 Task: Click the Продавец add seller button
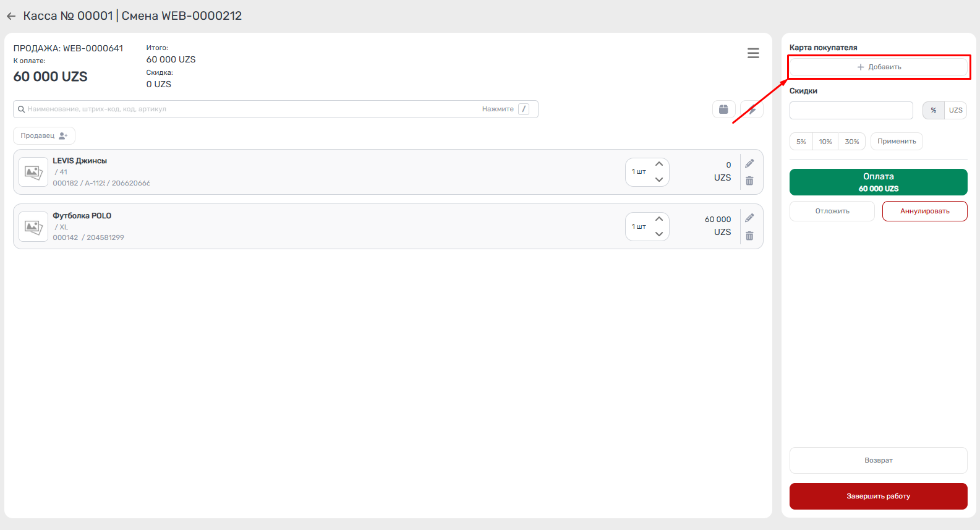pos(44,136)
